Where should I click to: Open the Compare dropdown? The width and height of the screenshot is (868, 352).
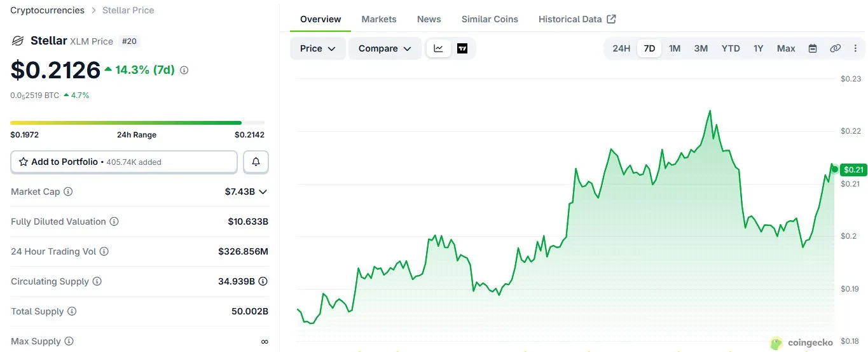(x=385, y=48)
